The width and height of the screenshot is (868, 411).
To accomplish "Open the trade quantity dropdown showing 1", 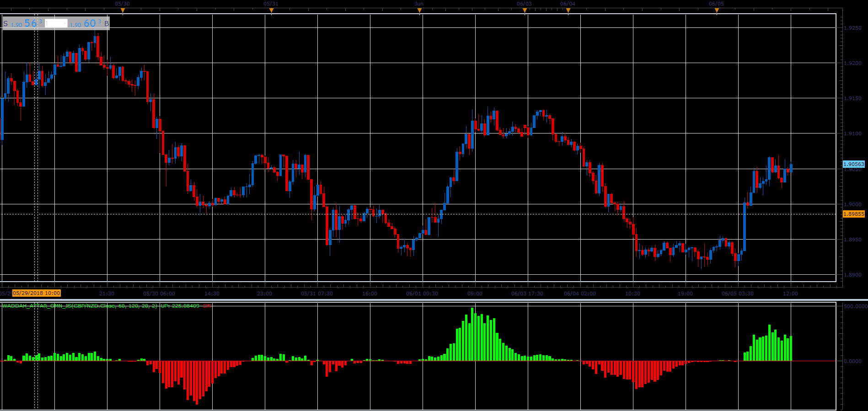I will (56, 23).
